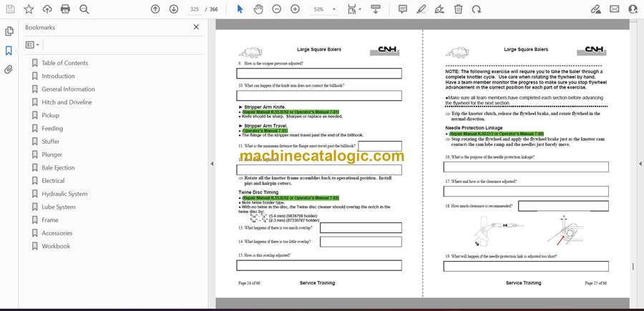Click the 'Needle Protection Linkage' heading text
The height and width of the screenshot is (311, 644).
tap(474, 128)
